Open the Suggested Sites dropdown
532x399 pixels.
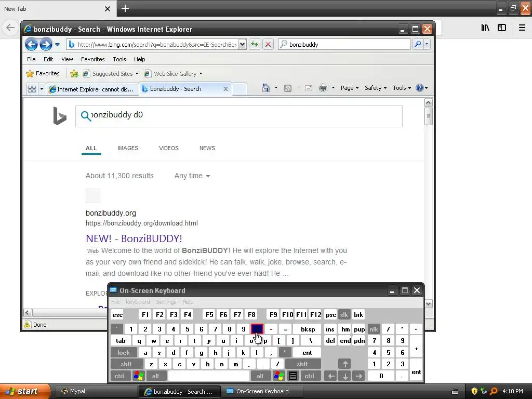click(x=111, y=74)
